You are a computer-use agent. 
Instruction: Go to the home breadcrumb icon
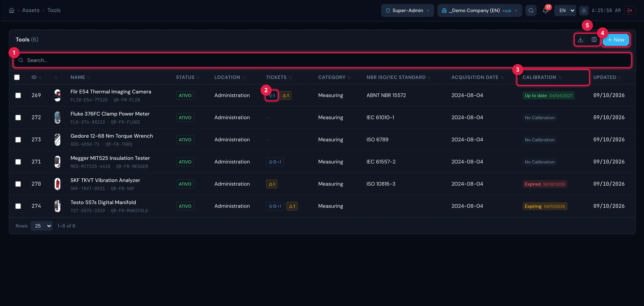tap(11, 10)
